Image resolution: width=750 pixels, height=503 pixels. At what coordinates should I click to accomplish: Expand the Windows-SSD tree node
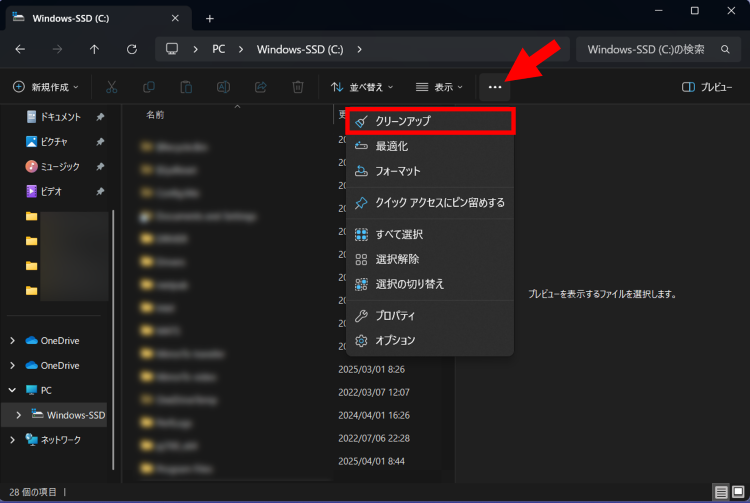(19, 415)
